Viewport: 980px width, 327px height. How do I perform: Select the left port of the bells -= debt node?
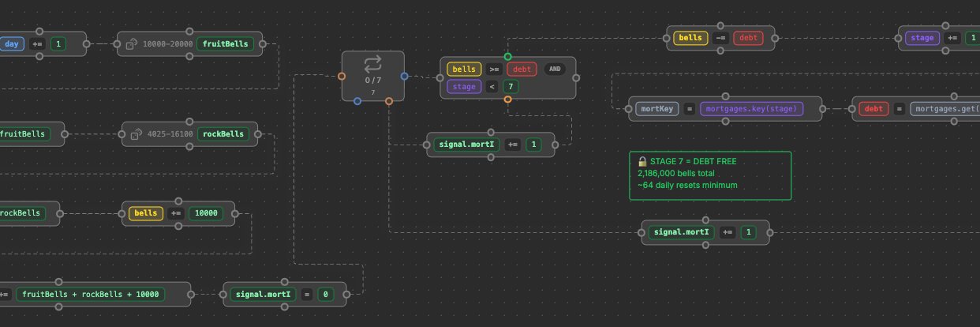coord(667,38)
